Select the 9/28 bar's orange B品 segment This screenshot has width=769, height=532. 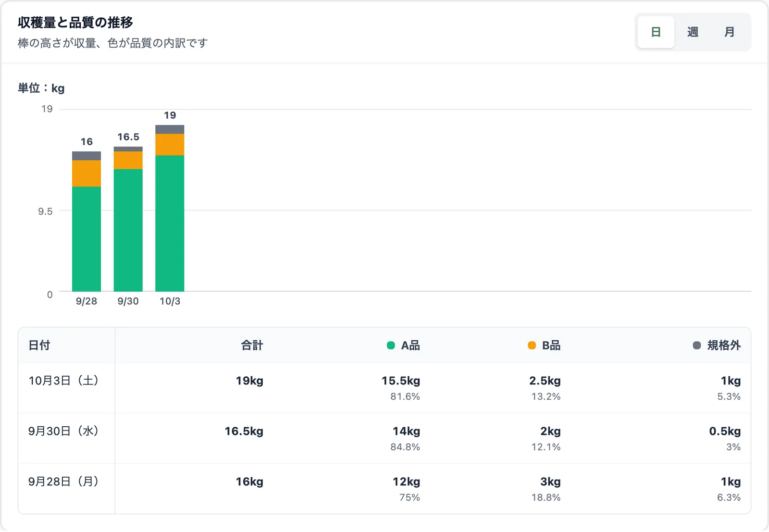[87, 173]
